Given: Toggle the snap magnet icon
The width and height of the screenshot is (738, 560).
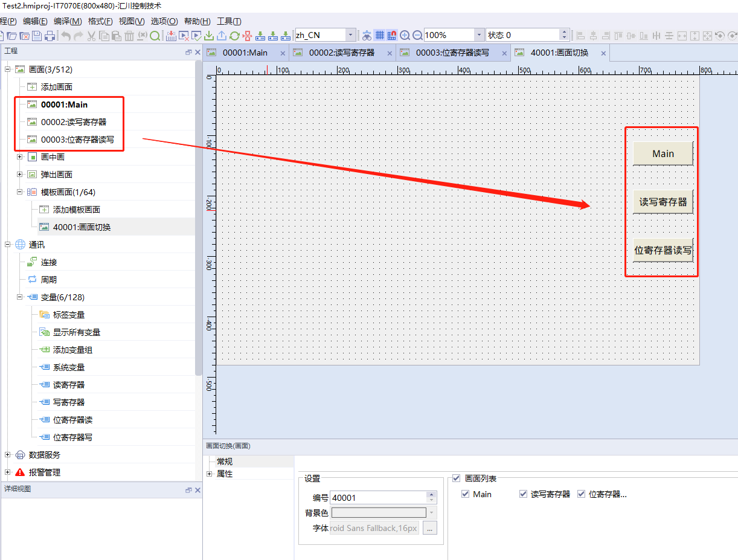Looking at the screenshot, I should [x=392, y=36].
